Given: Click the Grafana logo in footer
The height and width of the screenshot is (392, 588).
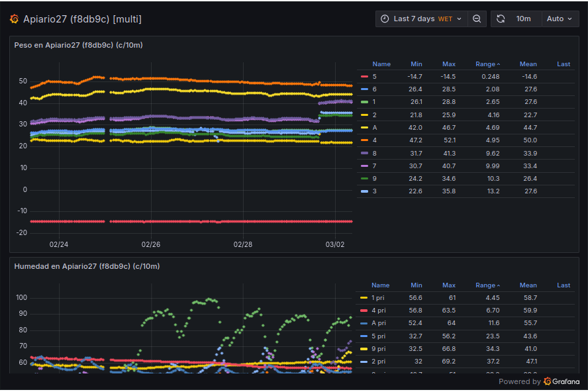Looking at the screenshot, I should (548, 381).
